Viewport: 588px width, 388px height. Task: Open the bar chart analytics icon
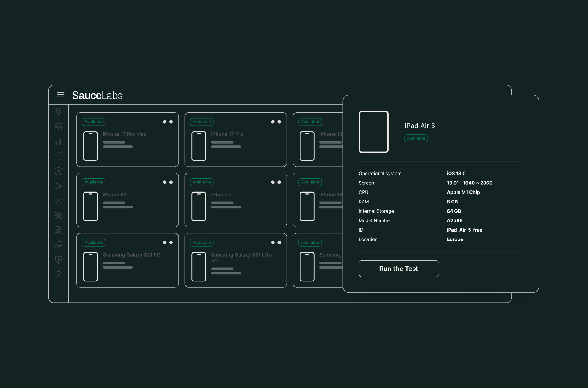coord(58,141)
